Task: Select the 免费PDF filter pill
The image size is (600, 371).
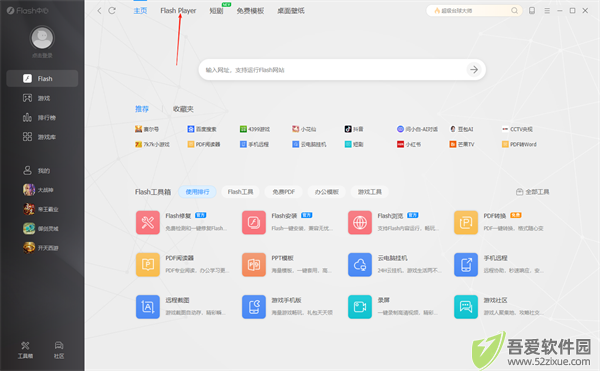Action: coord(284,192)
